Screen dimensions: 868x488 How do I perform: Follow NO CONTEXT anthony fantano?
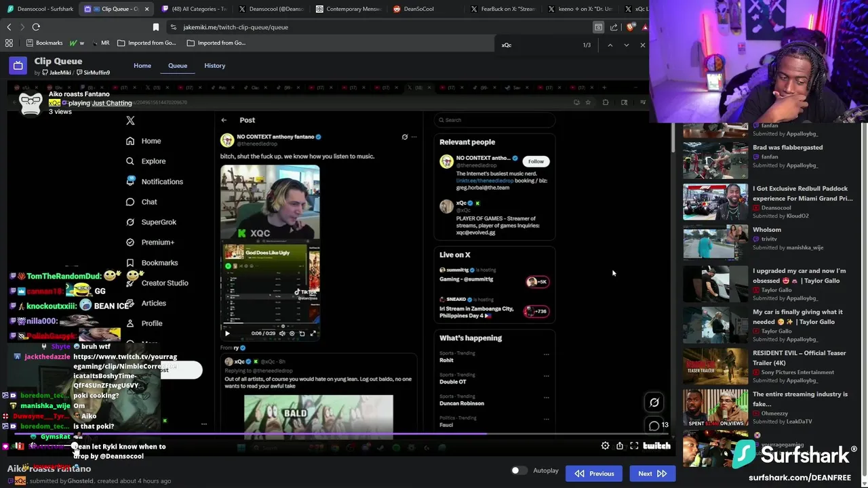pos(536,161)
